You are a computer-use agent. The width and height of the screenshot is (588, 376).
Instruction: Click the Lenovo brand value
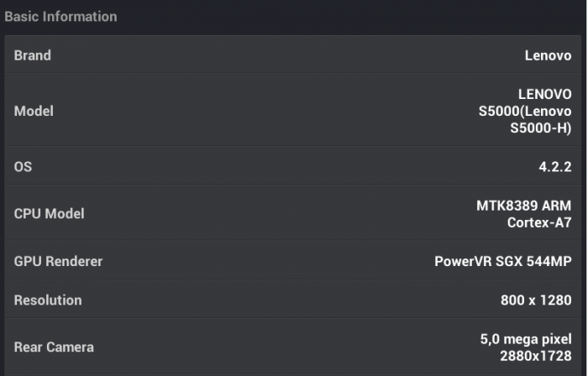548,56
